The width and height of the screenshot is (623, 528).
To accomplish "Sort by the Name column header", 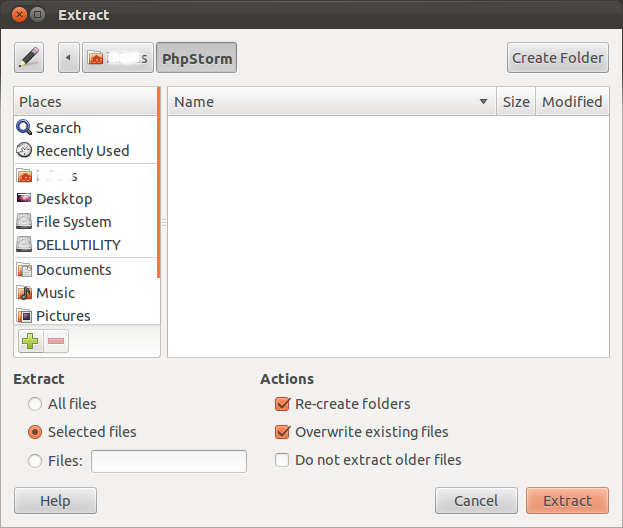I will tap(332, 102).
